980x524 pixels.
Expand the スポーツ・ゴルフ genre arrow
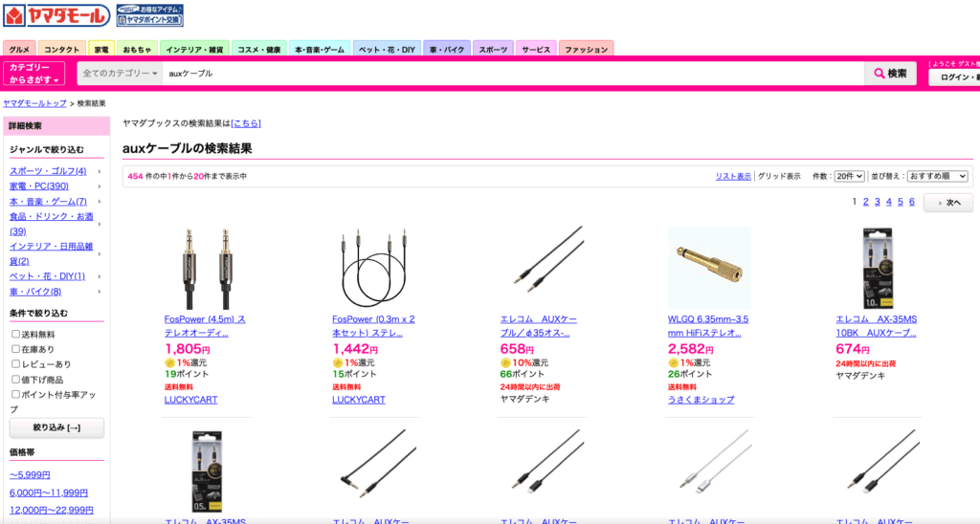tap(100, 171)
